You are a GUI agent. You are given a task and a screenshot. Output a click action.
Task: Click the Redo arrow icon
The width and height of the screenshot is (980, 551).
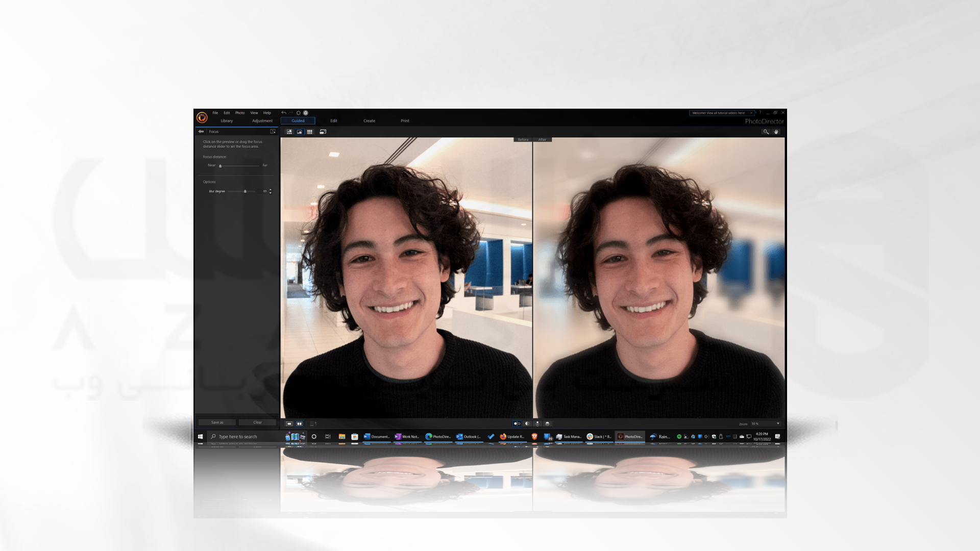[x=291, y=113]
